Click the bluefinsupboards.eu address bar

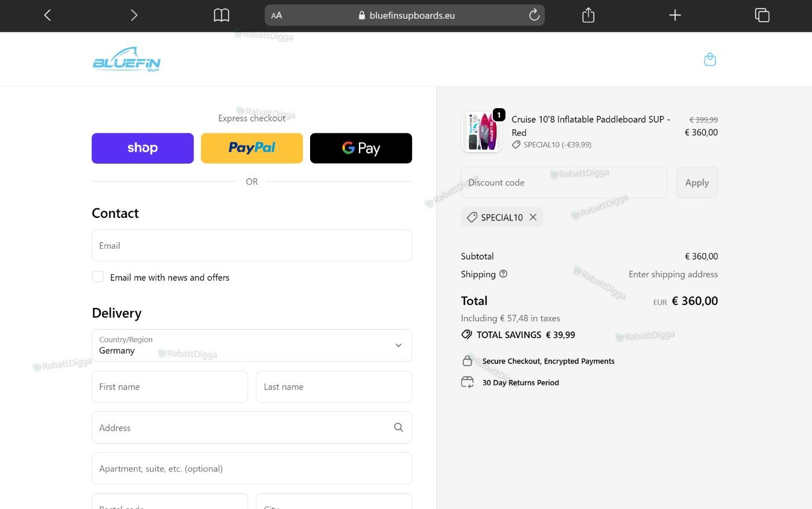405,15
